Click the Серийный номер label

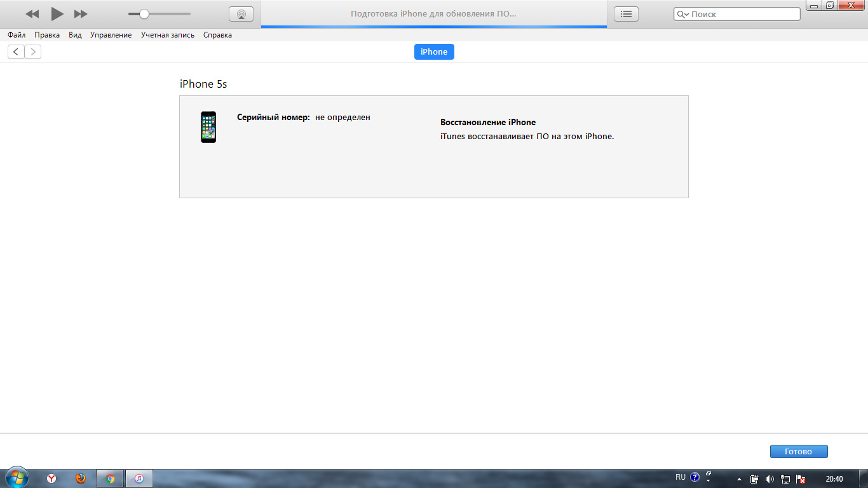(x=273, y=118)
